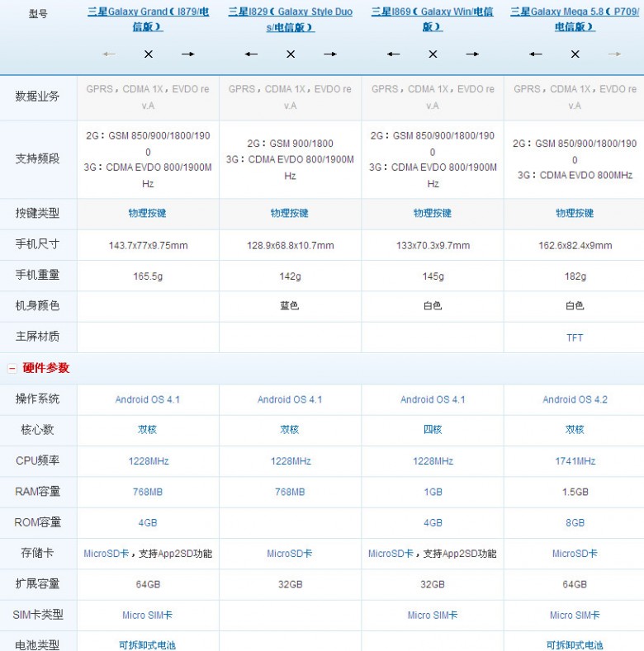Select the 162.6x82.4x9mm size cell

(575, 246)
